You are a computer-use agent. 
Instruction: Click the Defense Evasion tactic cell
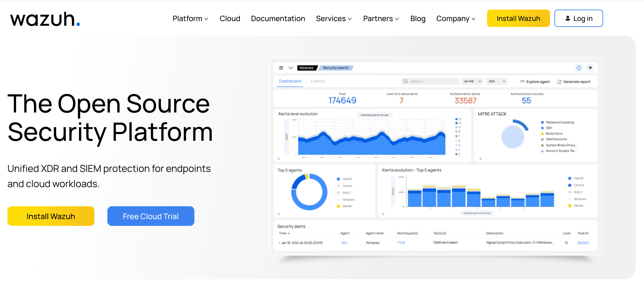pos(445,242)
